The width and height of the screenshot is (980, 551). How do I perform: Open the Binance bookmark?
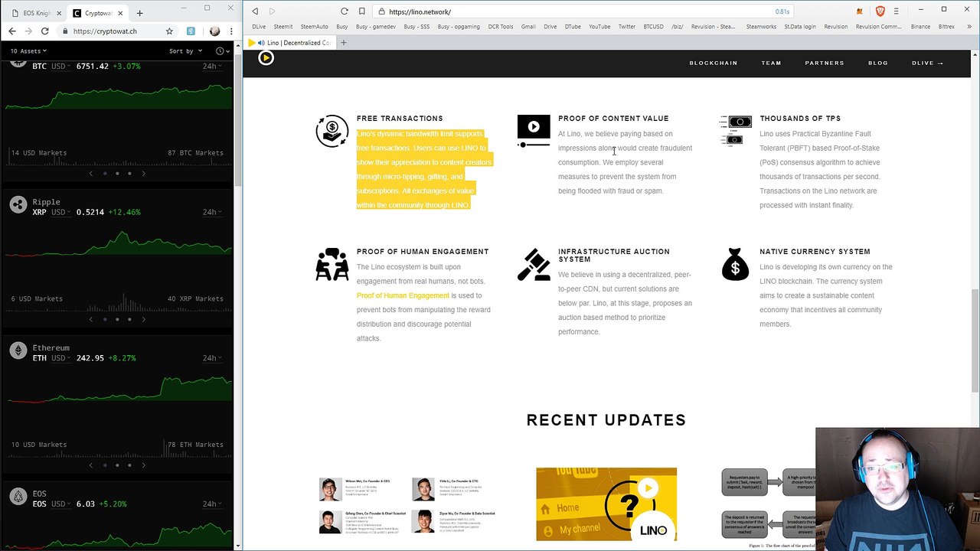tap(920, 27)
